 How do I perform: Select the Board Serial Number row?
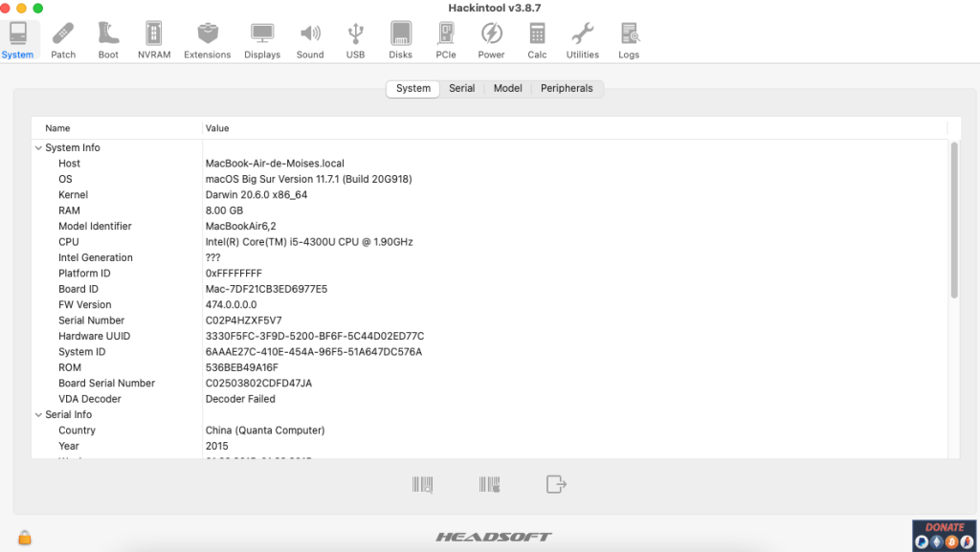[x=489, y=384]
